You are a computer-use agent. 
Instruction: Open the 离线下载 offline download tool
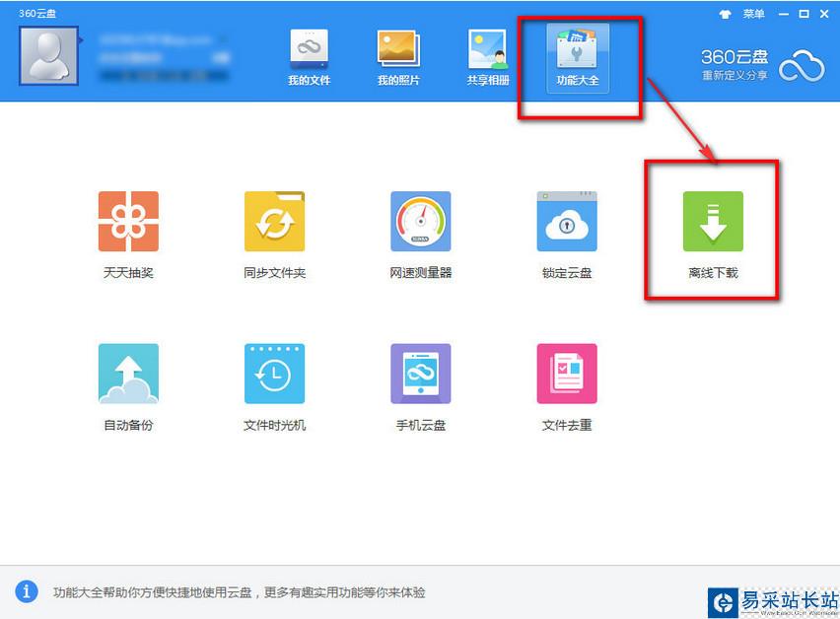(713, 221)
